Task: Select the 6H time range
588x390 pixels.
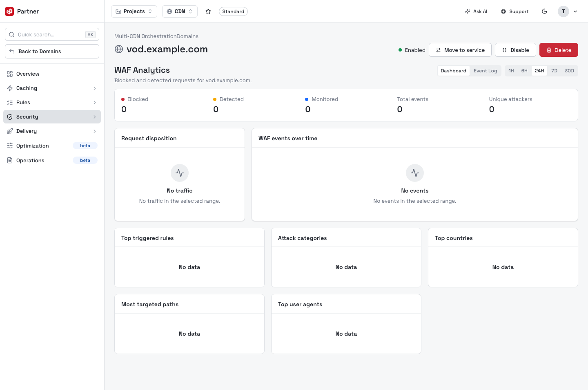Action: pos(524,71)
